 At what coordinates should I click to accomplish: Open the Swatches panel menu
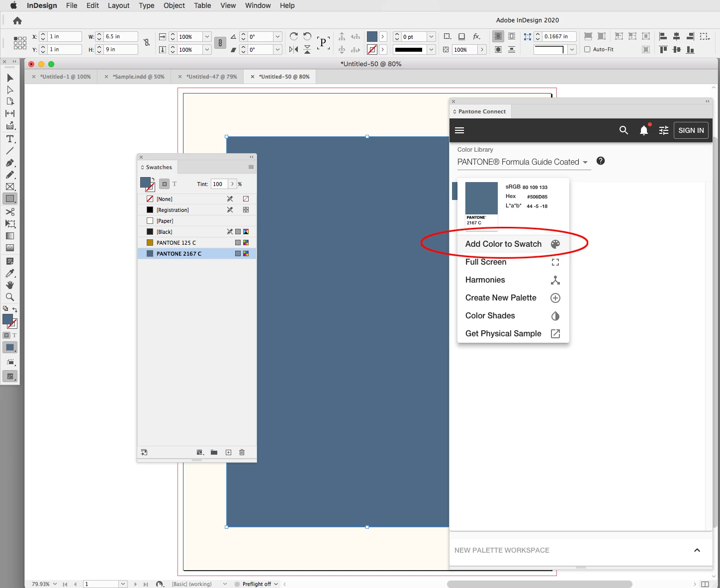tap(251, 167)
